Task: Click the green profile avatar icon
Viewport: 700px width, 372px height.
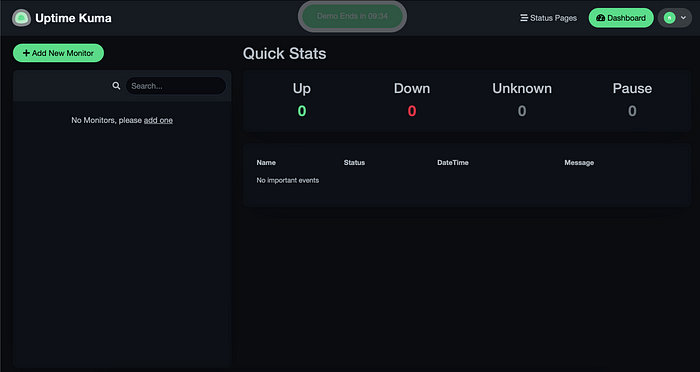Action: click(x=669, y=18)
